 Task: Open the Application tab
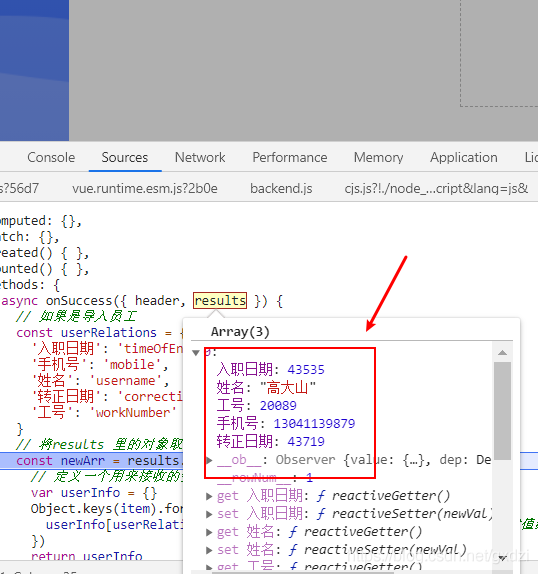tap(464, 157)
